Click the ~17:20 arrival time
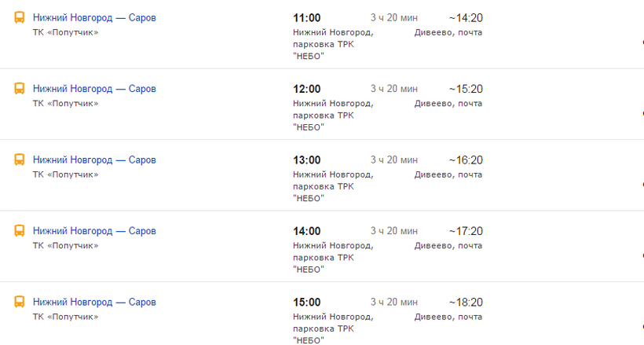644x345 pixels. tap(466, 231)
